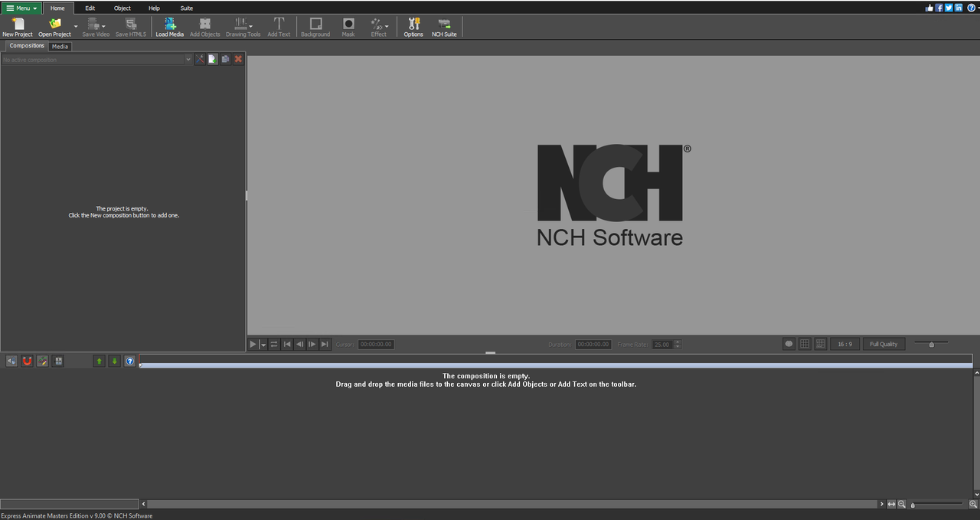980x520 pixels.
Task: Move object up with green arrow
Action: coord(99,361)
